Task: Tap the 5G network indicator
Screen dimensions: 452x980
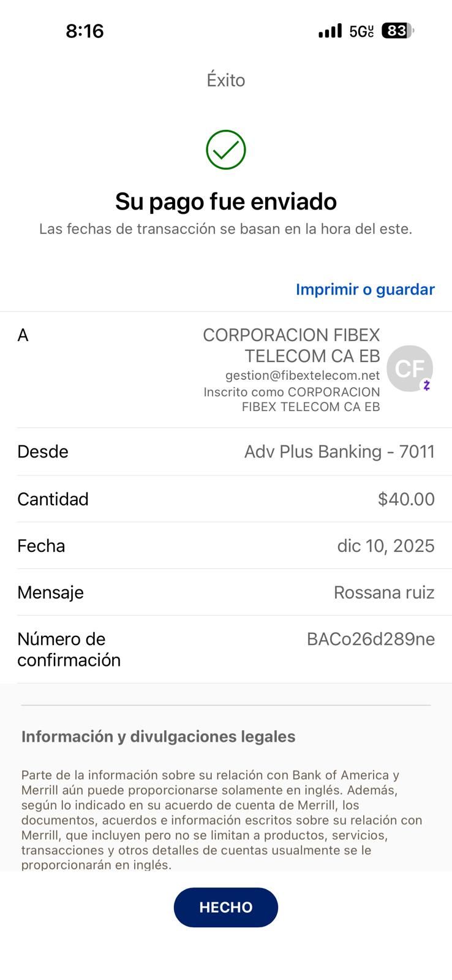Action: 361,31
